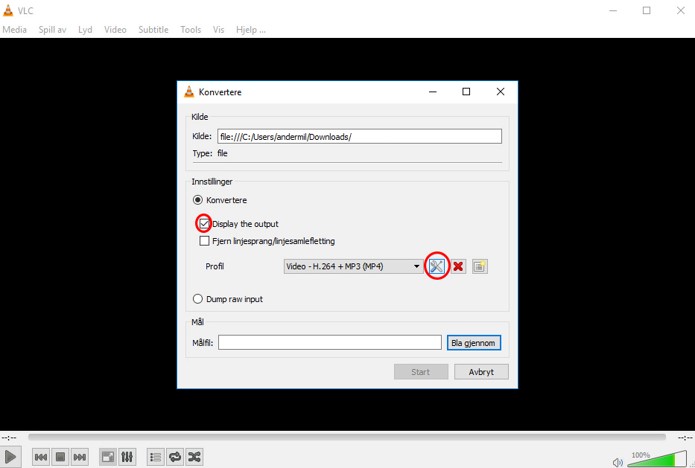Select Dump raw input radio button

pyautogui.click(x=198, y=299)
